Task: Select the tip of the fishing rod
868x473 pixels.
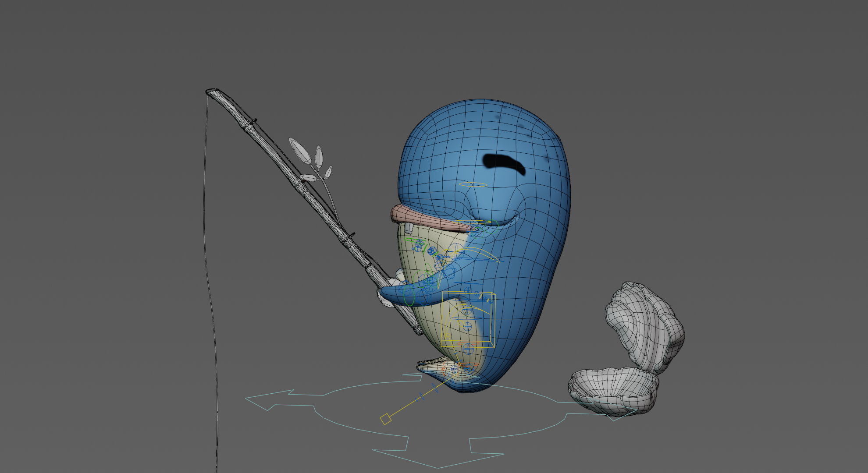Action: 212,92
